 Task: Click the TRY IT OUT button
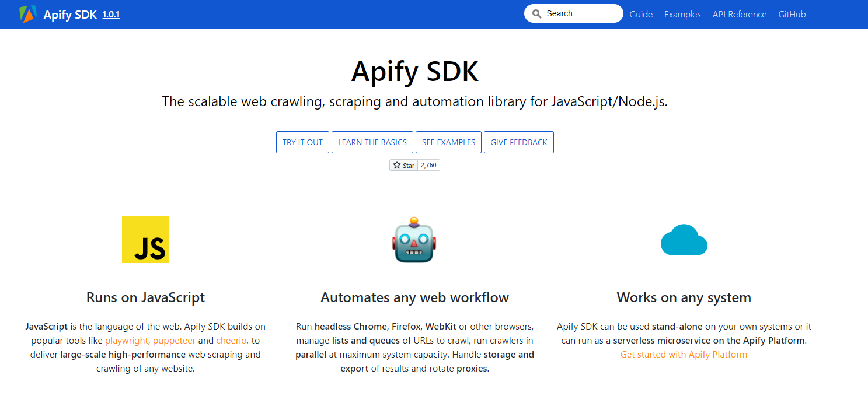click(302, 142)
